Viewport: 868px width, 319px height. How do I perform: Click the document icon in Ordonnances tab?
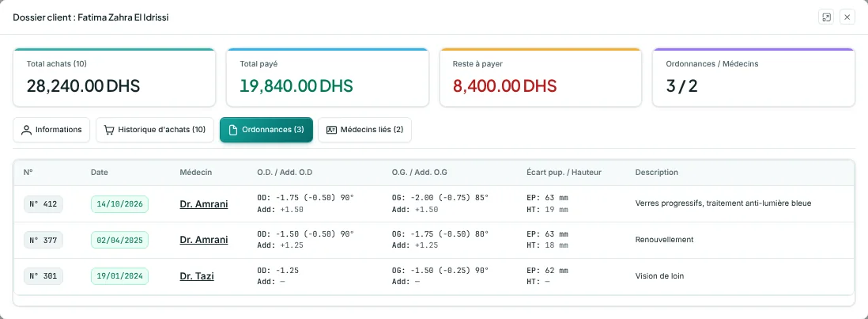233,130
